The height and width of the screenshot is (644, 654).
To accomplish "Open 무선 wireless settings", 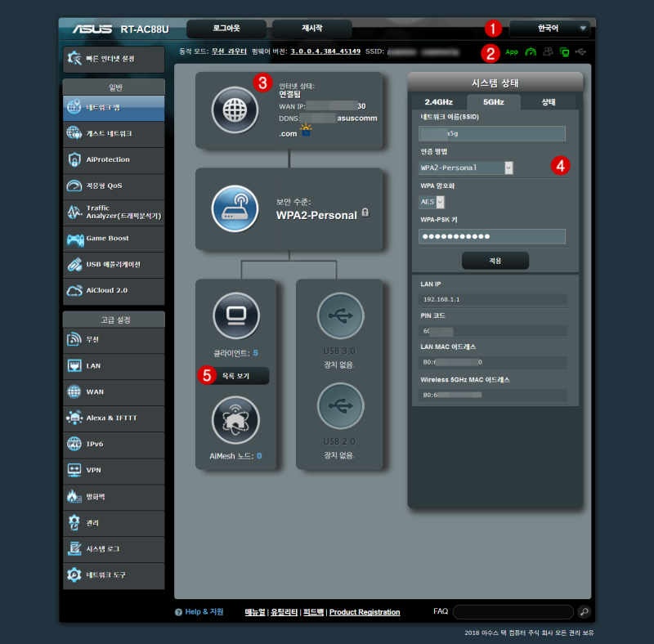I will (x=114, y=340).
